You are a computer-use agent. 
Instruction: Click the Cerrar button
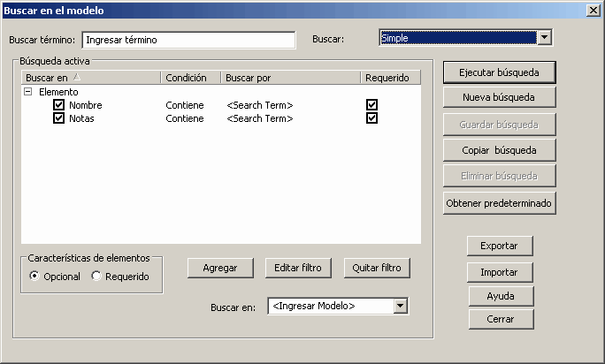click(x=501, y=319)
